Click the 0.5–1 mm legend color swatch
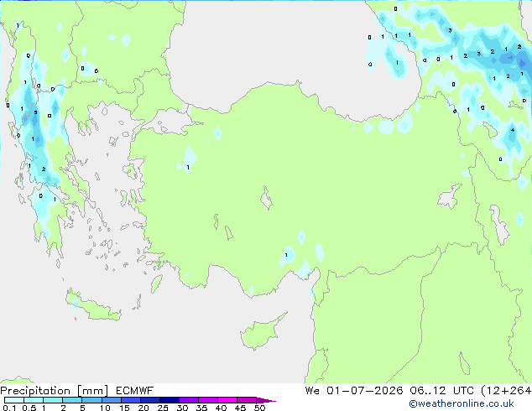This screenshot has width=532, height=411. click(34, 400)
